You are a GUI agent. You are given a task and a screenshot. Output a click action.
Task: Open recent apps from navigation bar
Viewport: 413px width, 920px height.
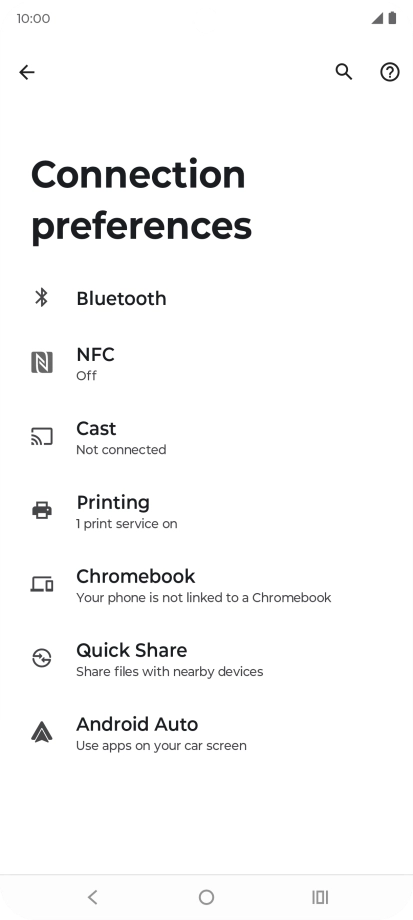click(320, 897)
